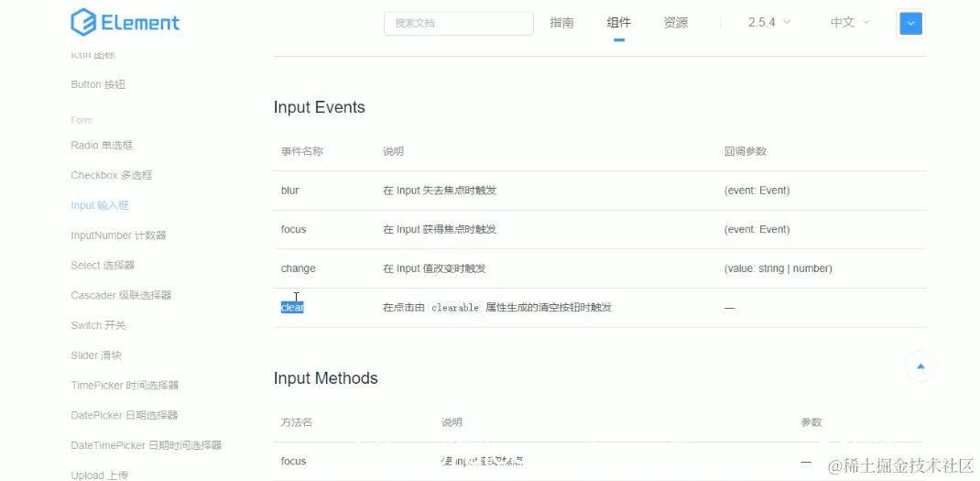980x481 pixels.
Task: Click the blur event name cell
Action: [x=290, y=191]
